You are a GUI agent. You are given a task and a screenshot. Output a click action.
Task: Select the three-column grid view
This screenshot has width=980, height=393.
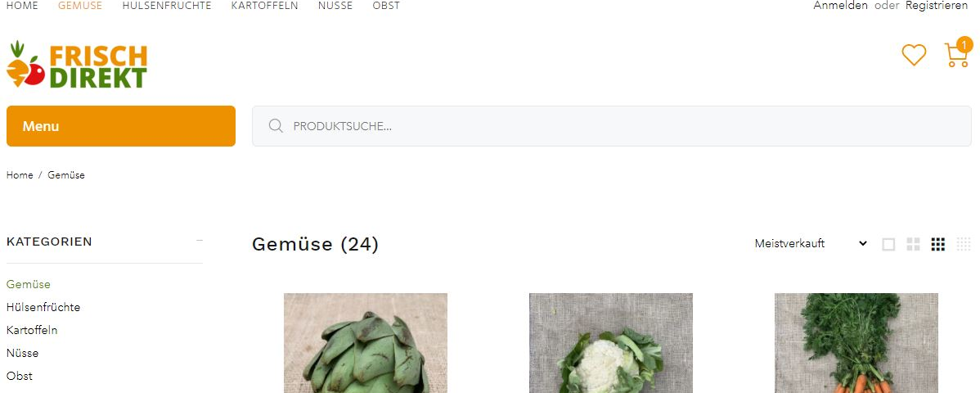tap(937, 244)
